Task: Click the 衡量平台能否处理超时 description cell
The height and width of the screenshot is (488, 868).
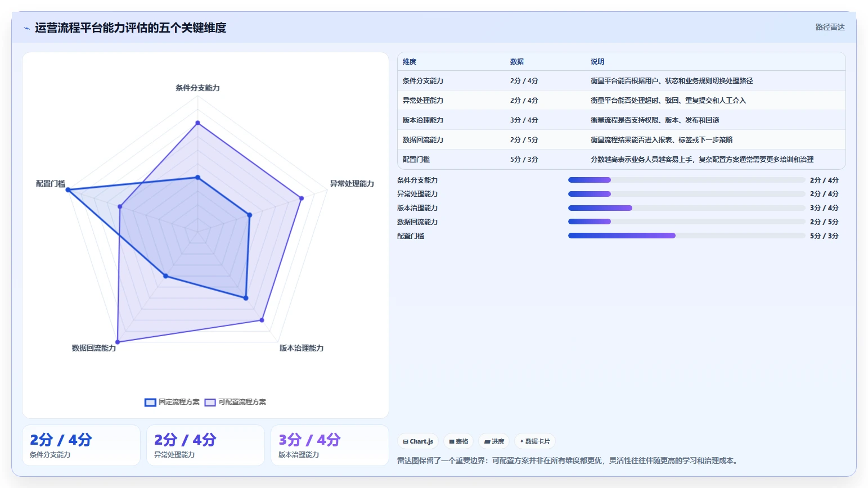Action: coord(668,101)
